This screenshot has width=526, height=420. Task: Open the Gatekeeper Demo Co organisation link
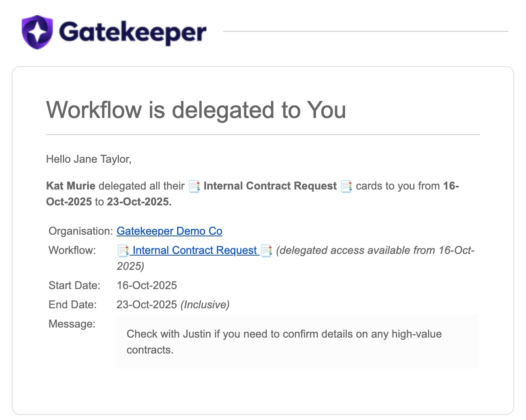click(x=169, y=231)
